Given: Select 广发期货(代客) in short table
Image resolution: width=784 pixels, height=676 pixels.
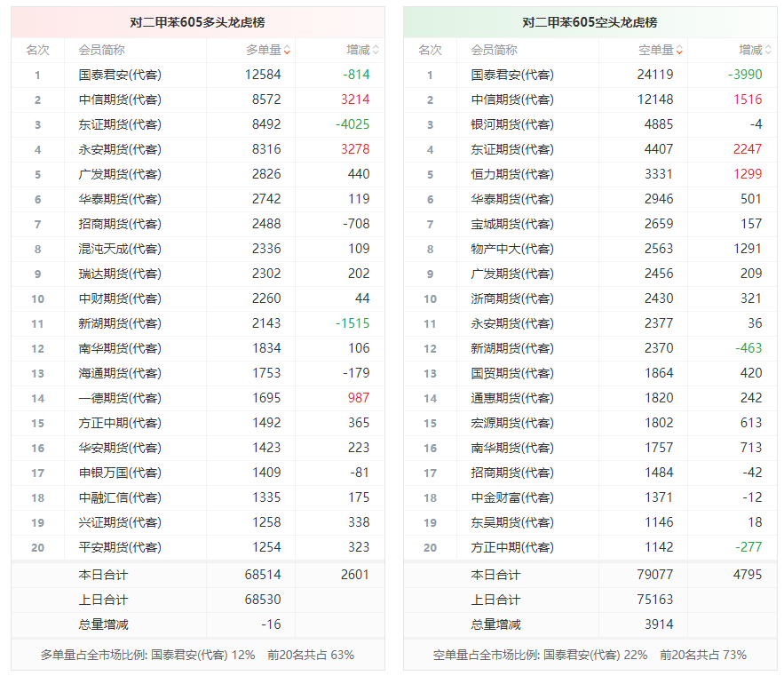Looking at the screenshot, I should (512, 274).
